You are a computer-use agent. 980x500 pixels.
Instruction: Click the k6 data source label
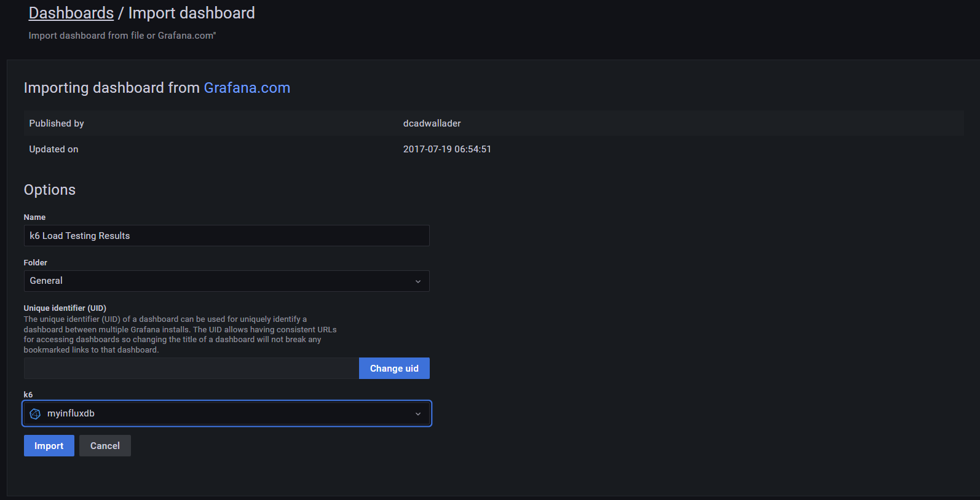point(28,395)
